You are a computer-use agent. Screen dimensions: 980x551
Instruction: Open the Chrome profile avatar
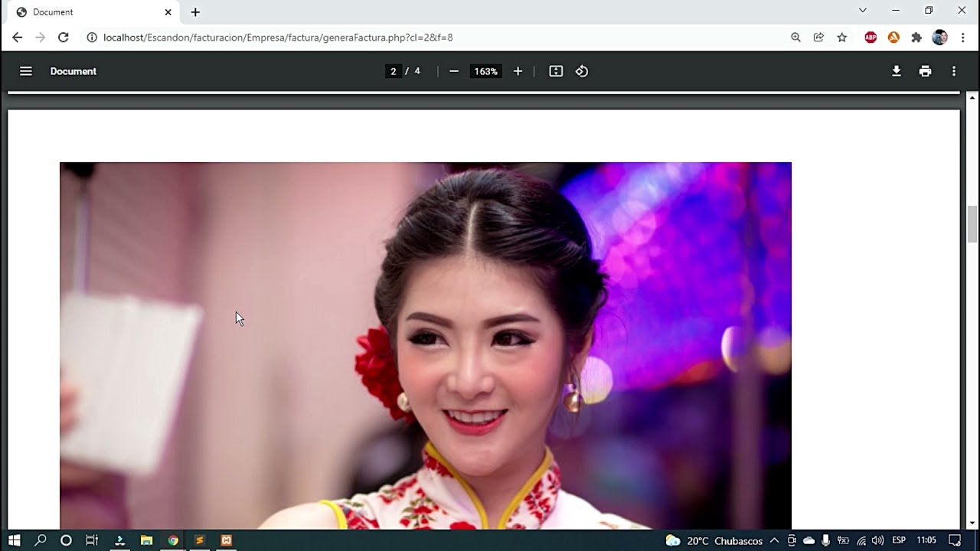940,37
